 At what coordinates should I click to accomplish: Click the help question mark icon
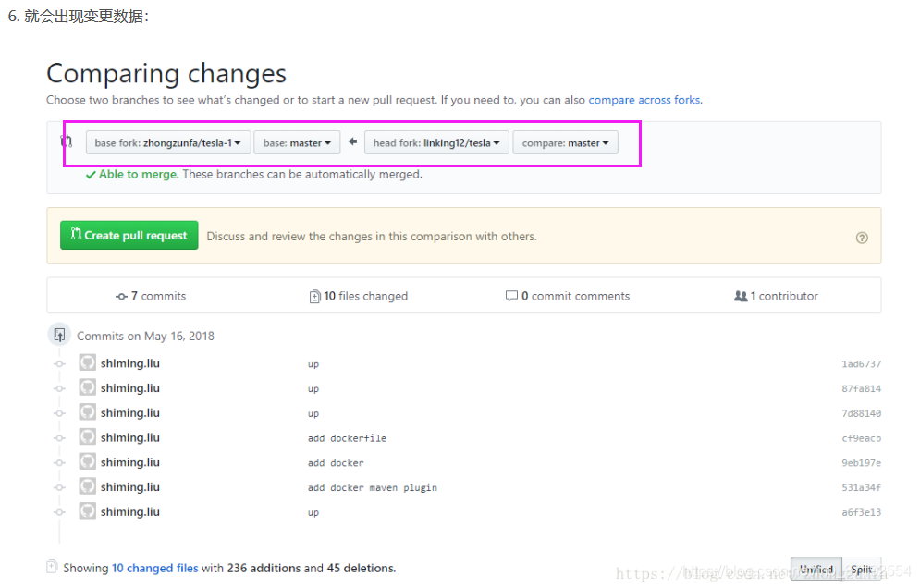coord(862,238)
